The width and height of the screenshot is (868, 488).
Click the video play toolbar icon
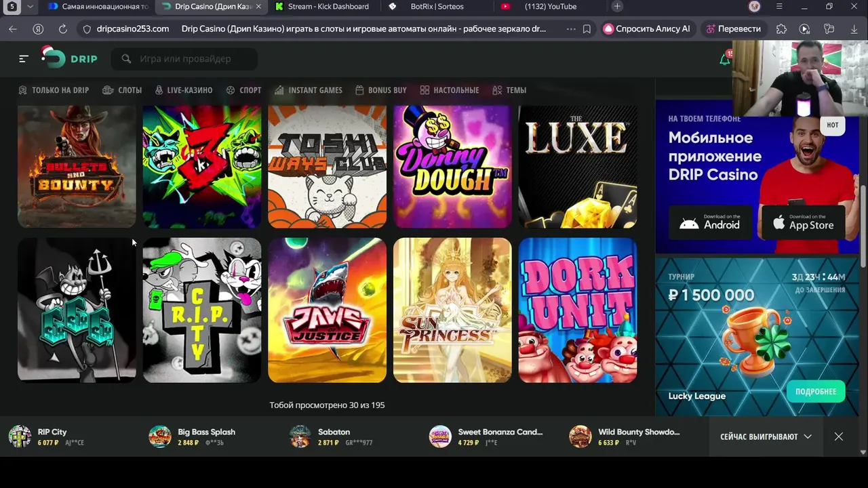coord(804,29)
